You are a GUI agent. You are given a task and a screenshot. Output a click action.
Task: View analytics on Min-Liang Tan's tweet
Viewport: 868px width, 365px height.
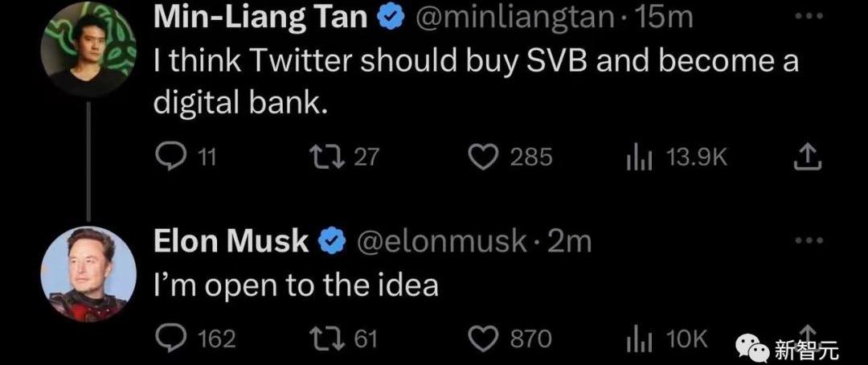point(637,157)
